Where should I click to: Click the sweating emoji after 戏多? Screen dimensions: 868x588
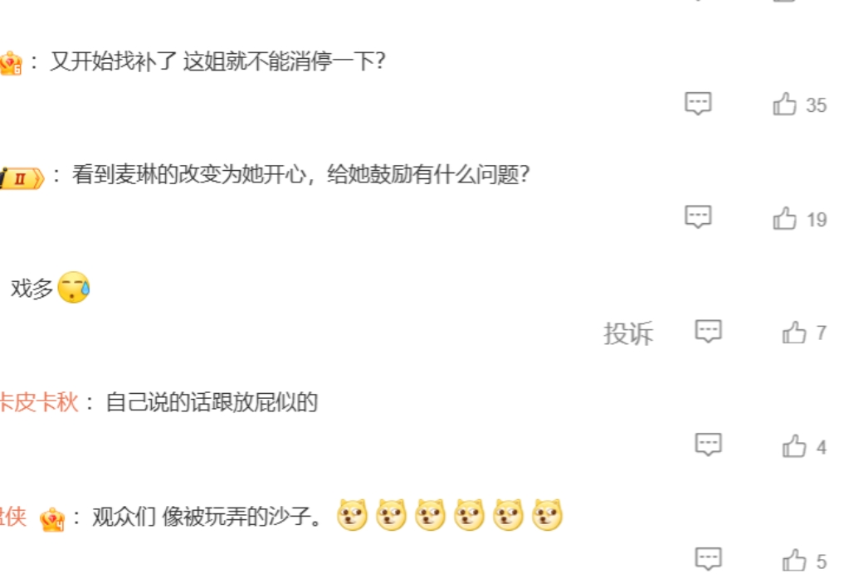point(74,287)
